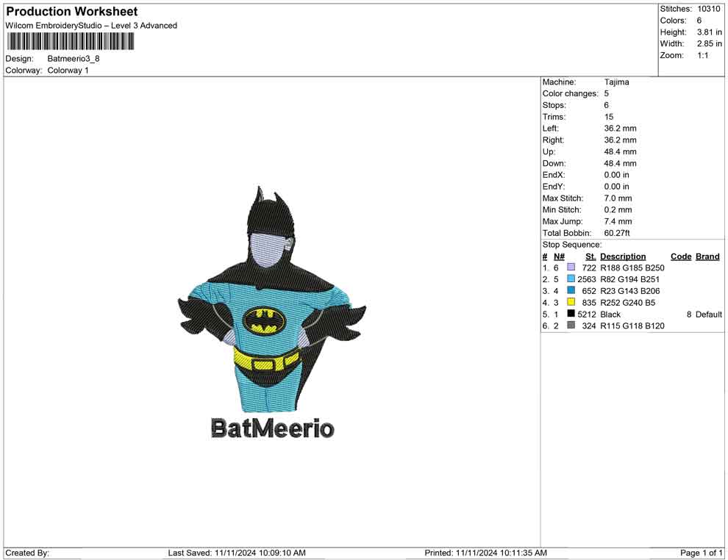This screenshot has height=560, width=728.
Task: Click the Color changes value 5
Action: click(607, 93)
